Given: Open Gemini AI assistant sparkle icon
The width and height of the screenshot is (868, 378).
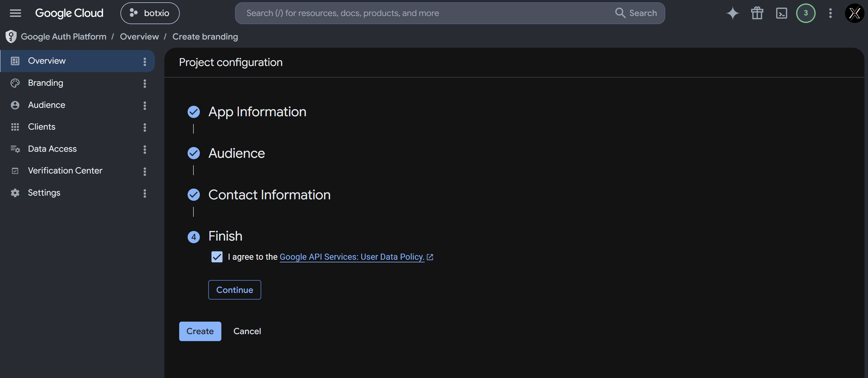Looking at the screenshot, I should tap(732, 13).
